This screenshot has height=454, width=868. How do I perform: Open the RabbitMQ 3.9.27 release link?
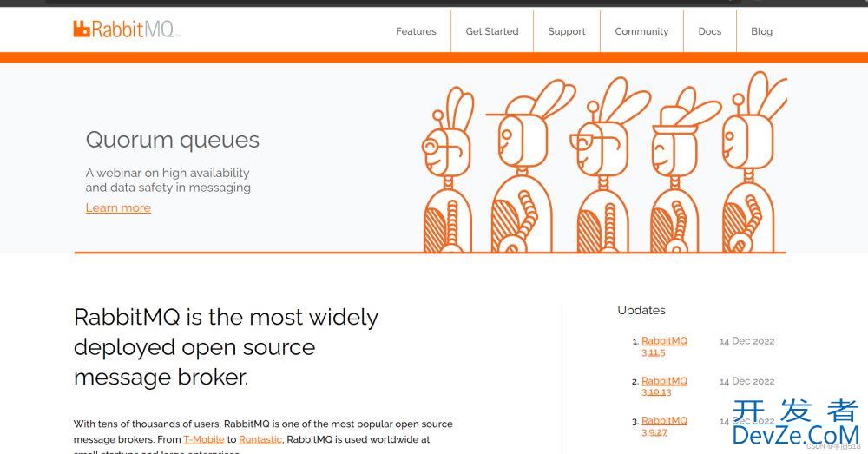[x=664, y=425]
